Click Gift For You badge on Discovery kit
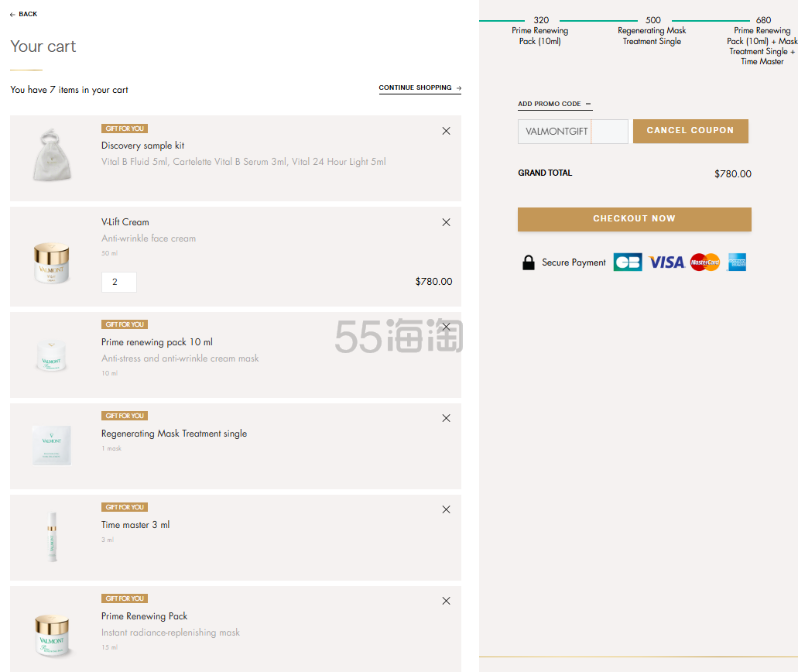Screen dimensions: 798x672 tap(125, 129)
